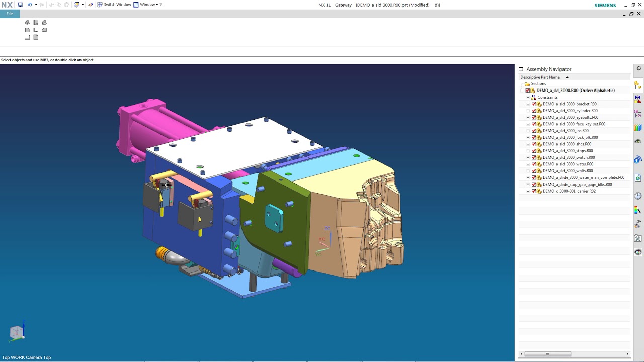The height and width of the screenshot is (362, 644).
Task: Click the Save icon in the quick access toolbar
Action: (20, 5)
